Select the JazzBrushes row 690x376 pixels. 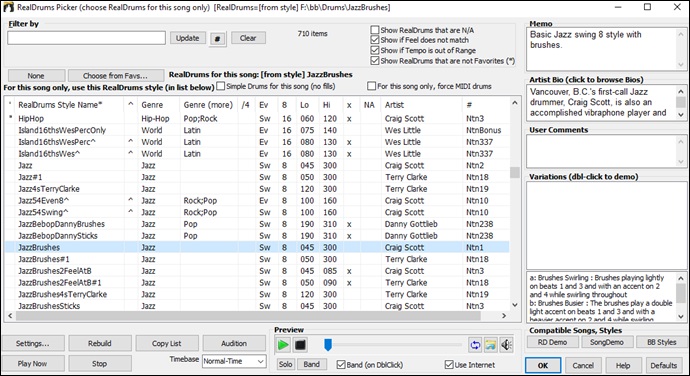(x=257, y=247)
